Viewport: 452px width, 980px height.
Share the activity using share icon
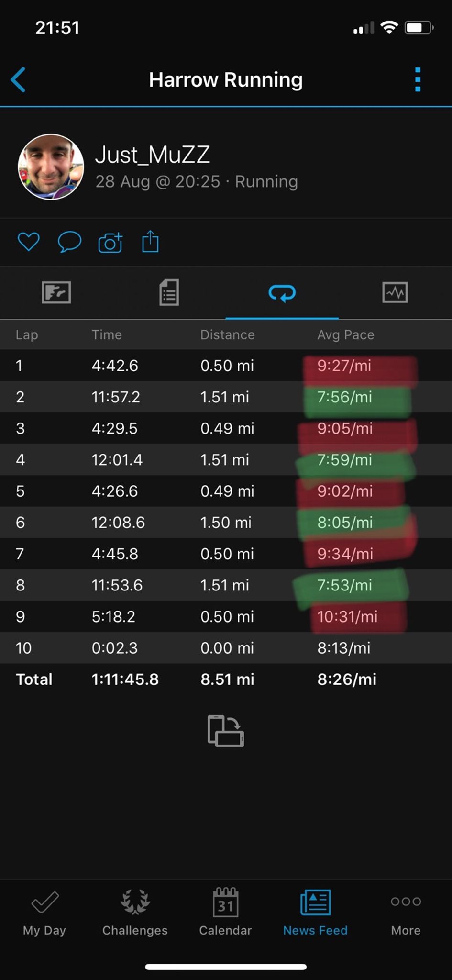coord(150,242)
